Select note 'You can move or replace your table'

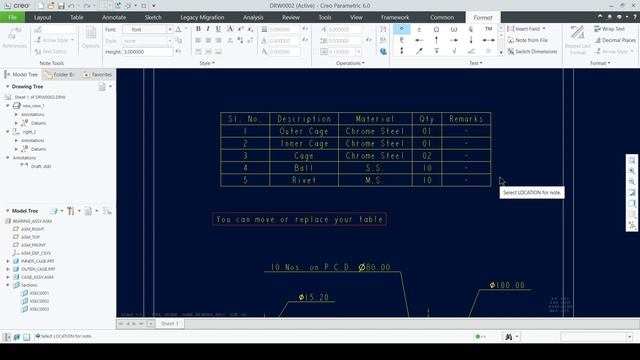click(x=299, y=219)
